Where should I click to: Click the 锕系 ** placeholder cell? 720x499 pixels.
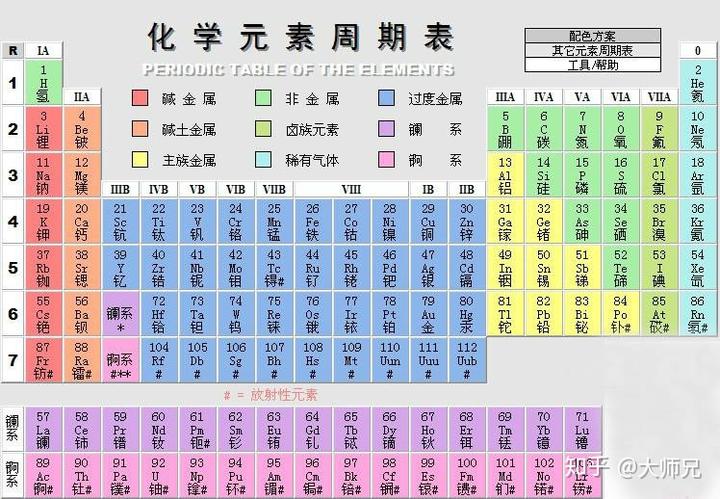120,360
